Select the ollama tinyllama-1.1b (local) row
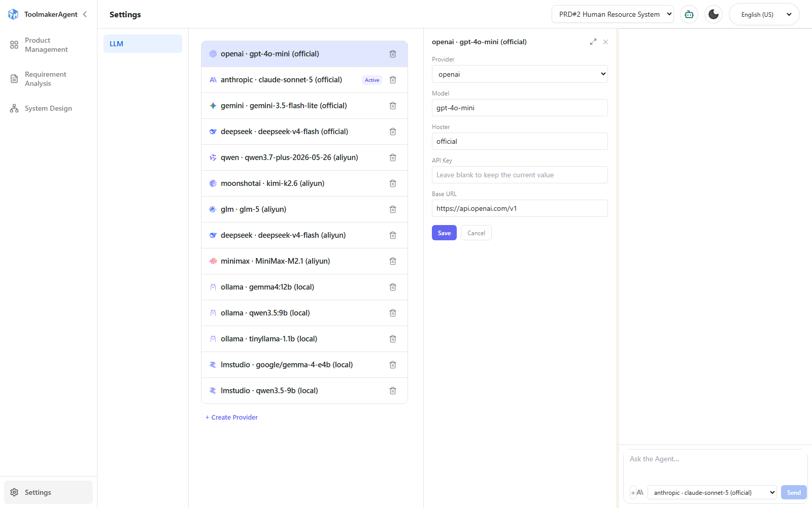 (304, 339)
